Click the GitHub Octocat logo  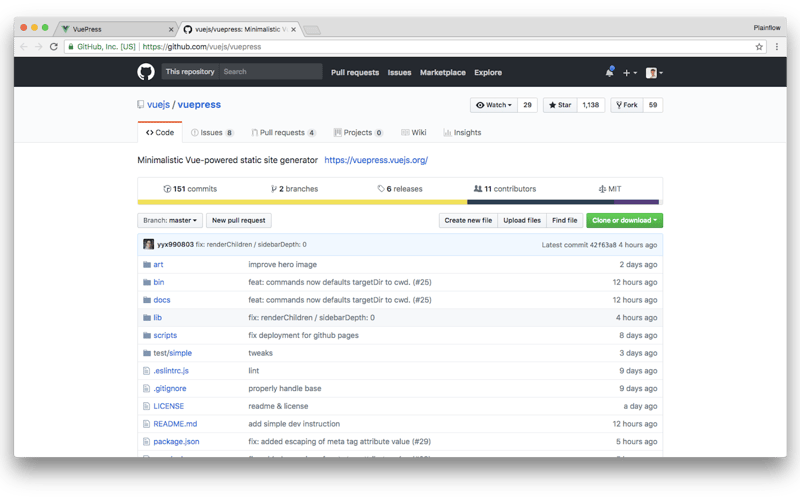click(146, 72)
